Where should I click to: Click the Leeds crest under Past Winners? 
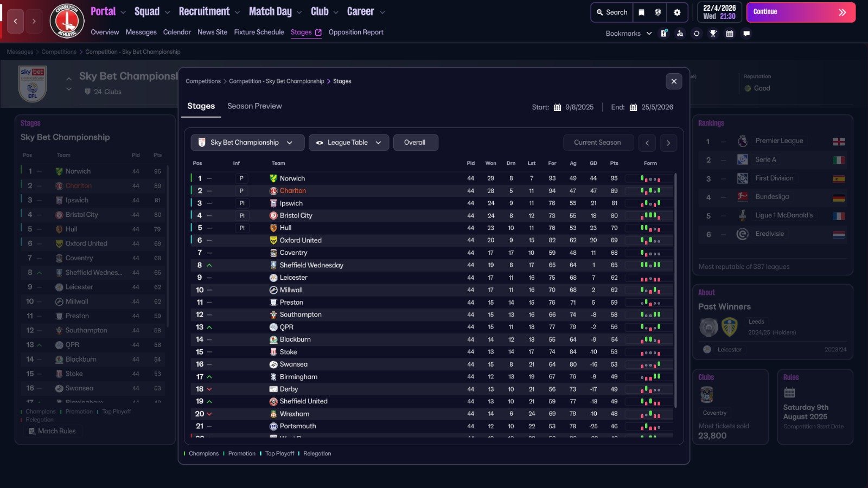point(729,327)
